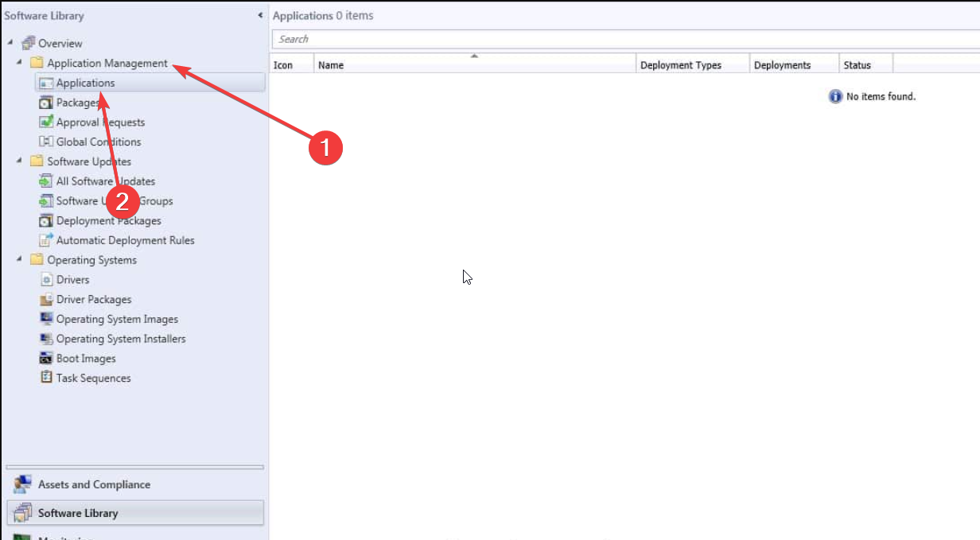Sort by the Deployments column
This screenshot has height=540, width=980.
click(794, 65)
